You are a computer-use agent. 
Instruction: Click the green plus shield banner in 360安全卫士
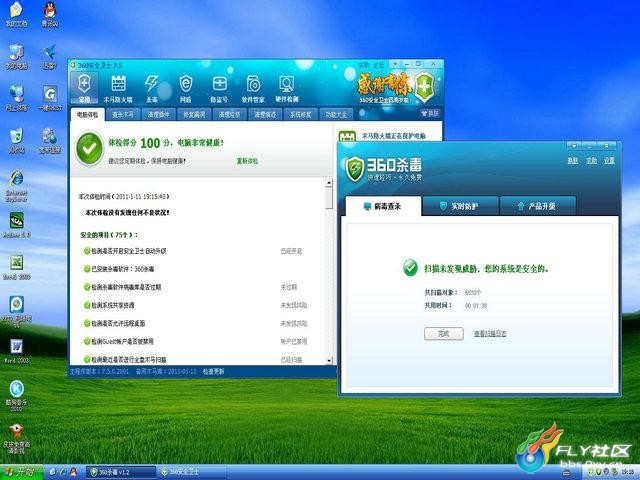coord(424,87)
